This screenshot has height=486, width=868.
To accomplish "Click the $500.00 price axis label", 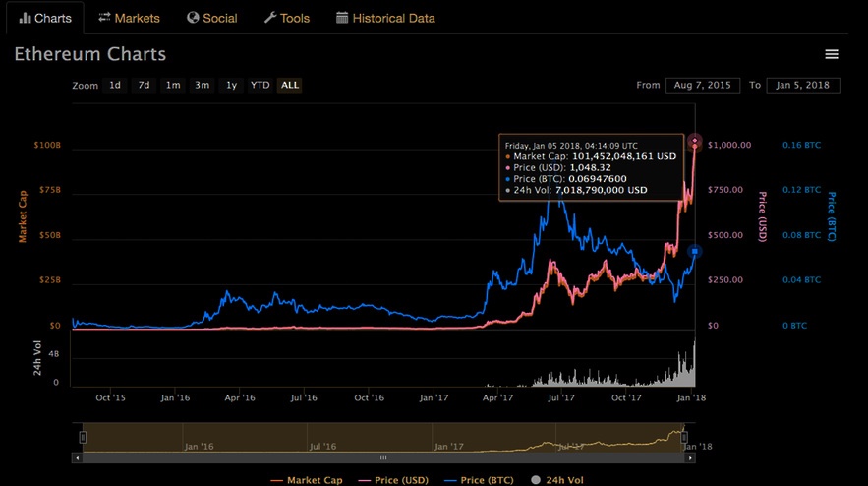I will point(725,235).
